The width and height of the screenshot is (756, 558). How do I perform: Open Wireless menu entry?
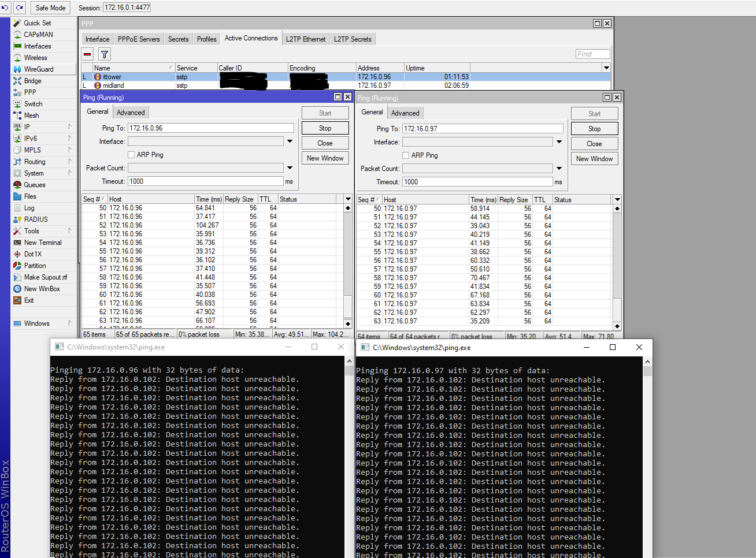pyautogui.click(x=35, y=58)
